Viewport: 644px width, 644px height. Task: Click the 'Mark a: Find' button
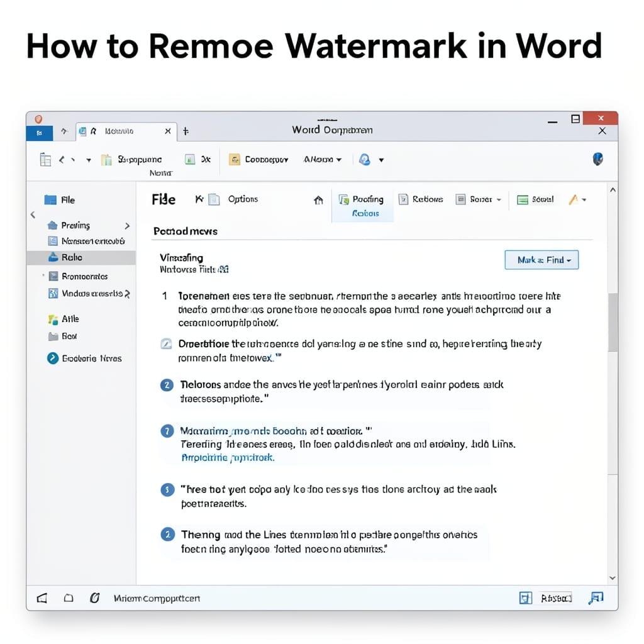pos(541,260)
